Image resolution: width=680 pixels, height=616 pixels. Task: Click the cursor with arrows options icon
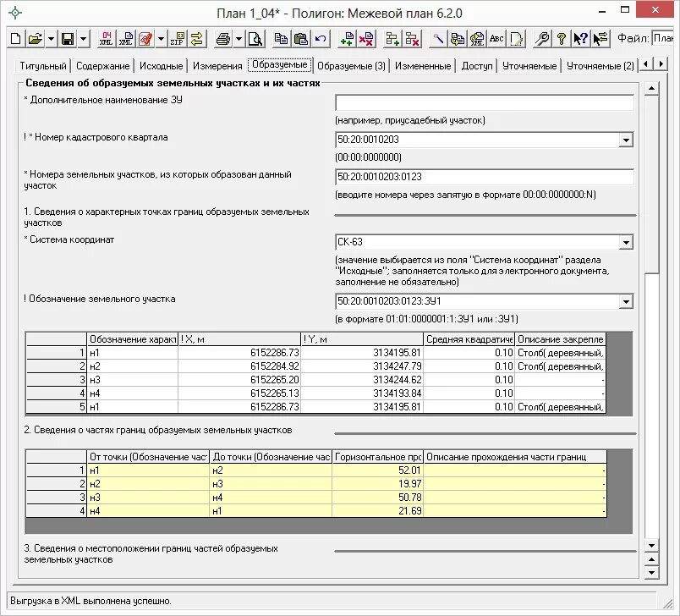click(x=601, y=39)
